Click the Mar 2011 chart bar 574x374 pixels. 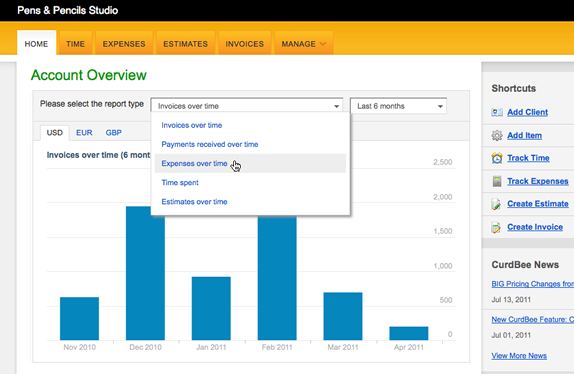[343, 316]
